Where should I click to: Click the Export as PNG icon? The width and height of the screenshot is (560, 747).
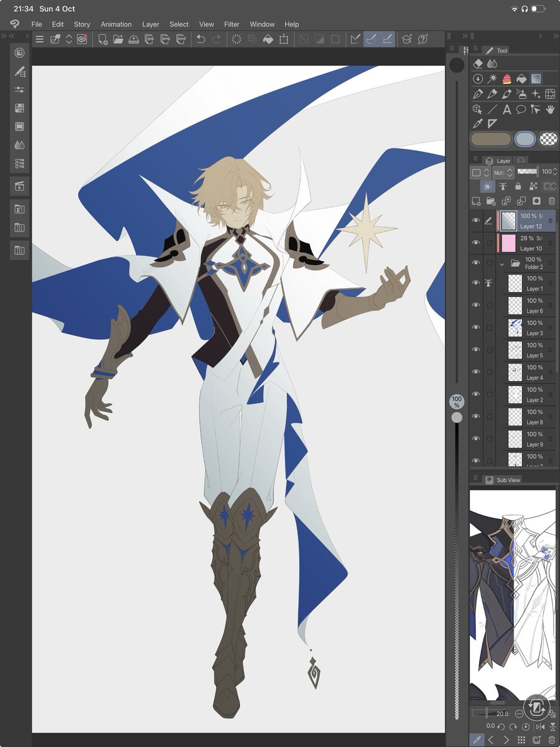pyautogui.click(x=165, y=39)
